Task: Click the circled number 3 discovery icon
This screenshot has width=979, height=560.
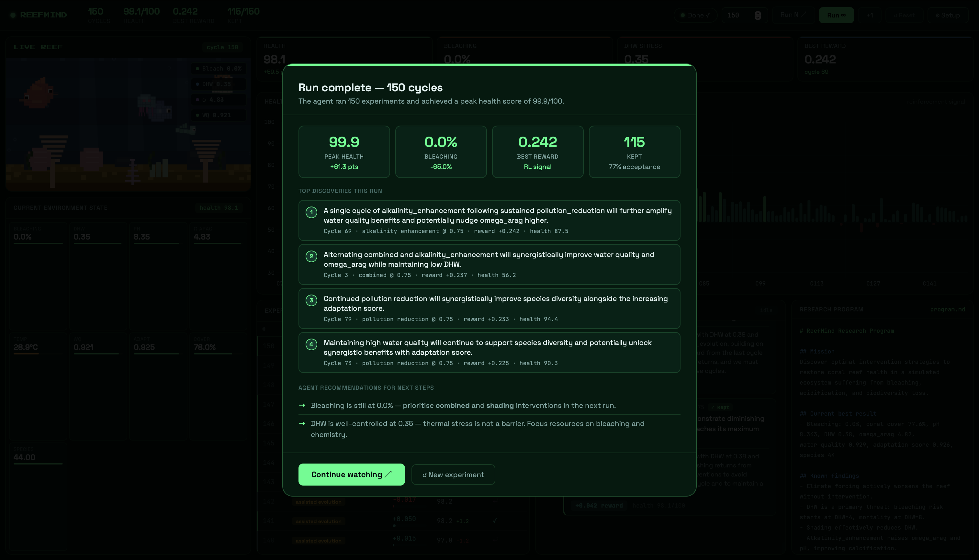Action: (311, 300)
